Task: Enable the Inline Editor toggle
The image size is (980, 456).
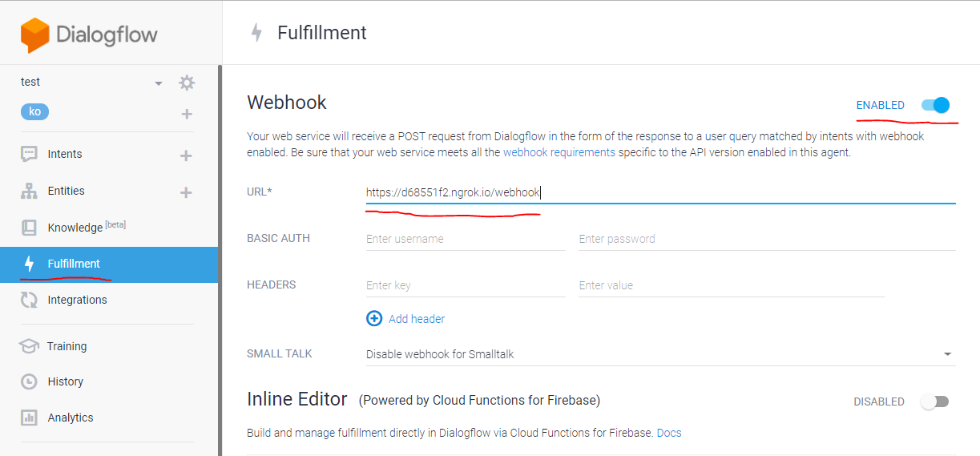Action: pyautogui.click(x=934, y=402)
